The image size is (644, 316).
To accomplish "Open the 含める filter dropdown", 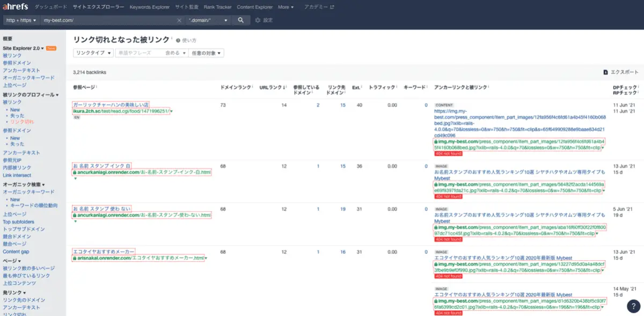I will pyautogui.click(x=175, y=53).
